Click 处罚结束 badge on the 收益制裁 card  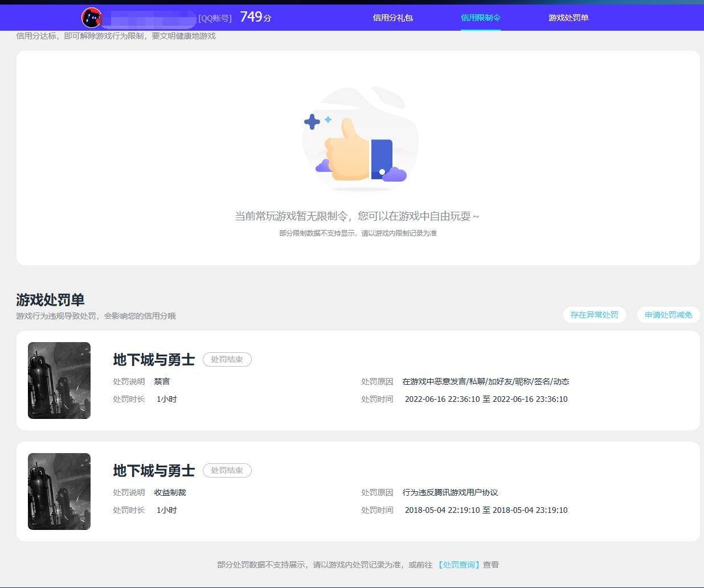tap(227, 470)
